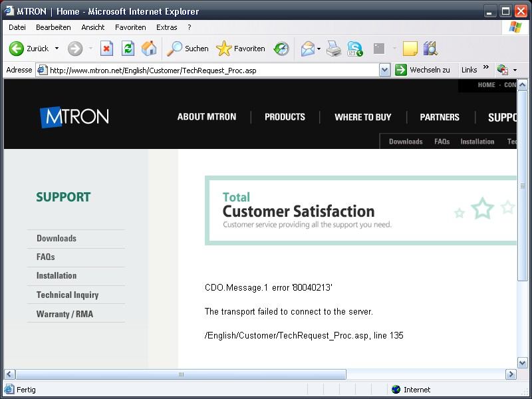Click the vertical scrollbar thumb
Image resolution: width=532 pixels, height=399 pixels.
pyautogui.click(x=523, y=186)
